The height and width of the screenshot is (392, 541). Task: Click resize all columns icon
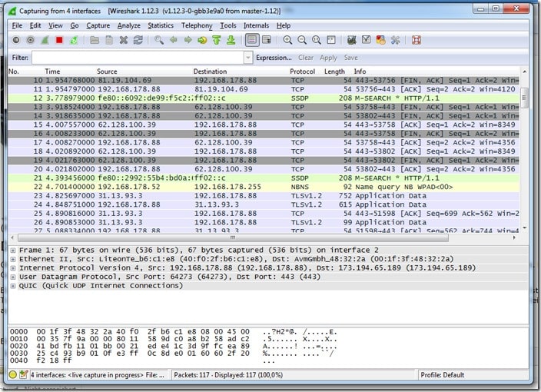[331, 40]
